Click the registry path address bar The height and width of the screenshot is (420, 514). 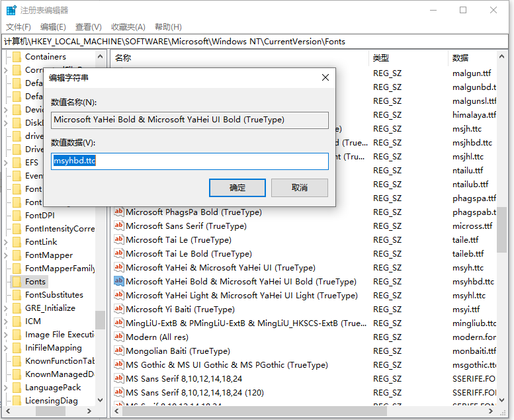255,42
